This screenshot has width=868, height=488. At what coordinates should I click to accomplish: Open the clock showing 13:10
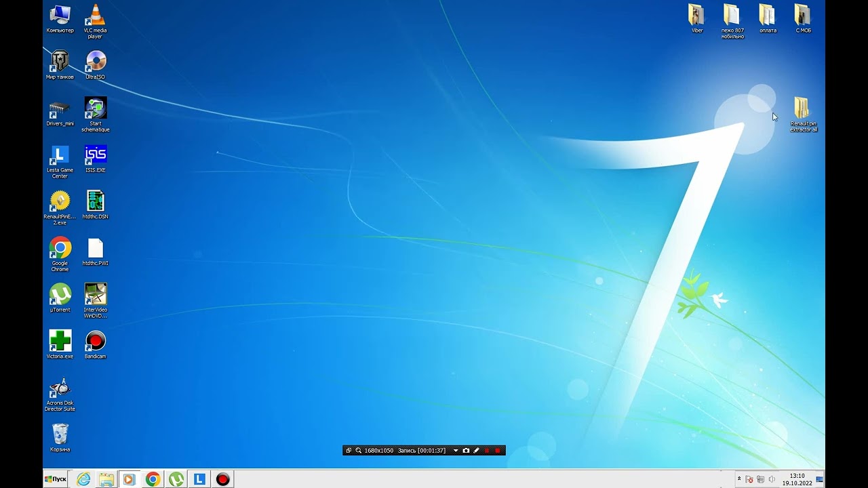point(797,479)
